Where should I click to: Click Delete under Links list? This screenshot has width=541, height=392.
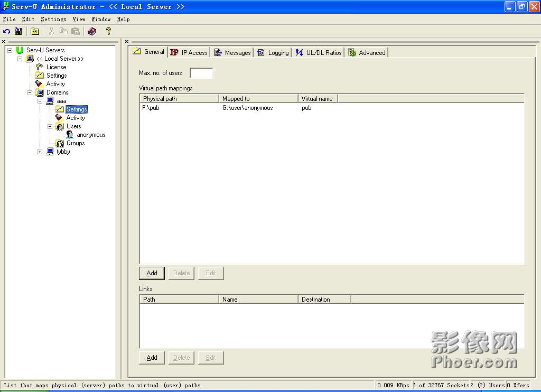point(182,358)
